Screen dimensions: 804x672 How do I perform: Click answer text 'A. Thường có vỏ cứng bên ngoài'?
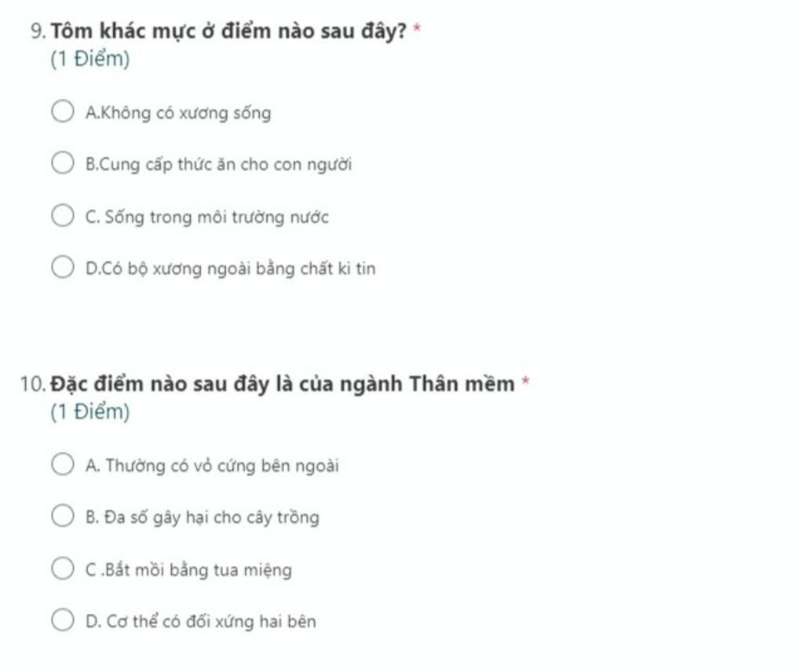click(212, 466)
